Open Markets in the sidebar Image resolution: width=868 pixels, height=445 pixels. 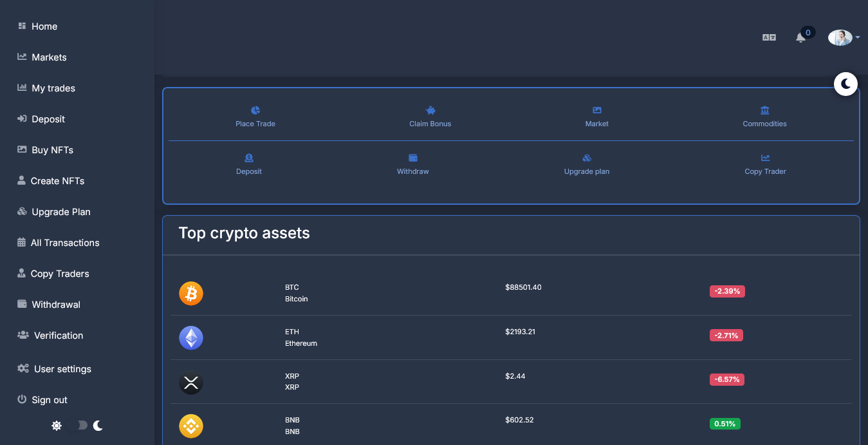point(49,57)
